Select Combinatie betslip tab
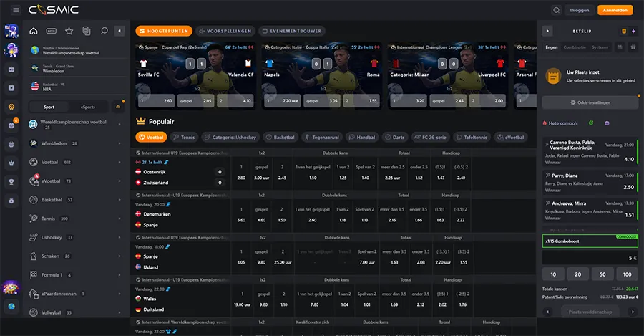 coord(575,47)
